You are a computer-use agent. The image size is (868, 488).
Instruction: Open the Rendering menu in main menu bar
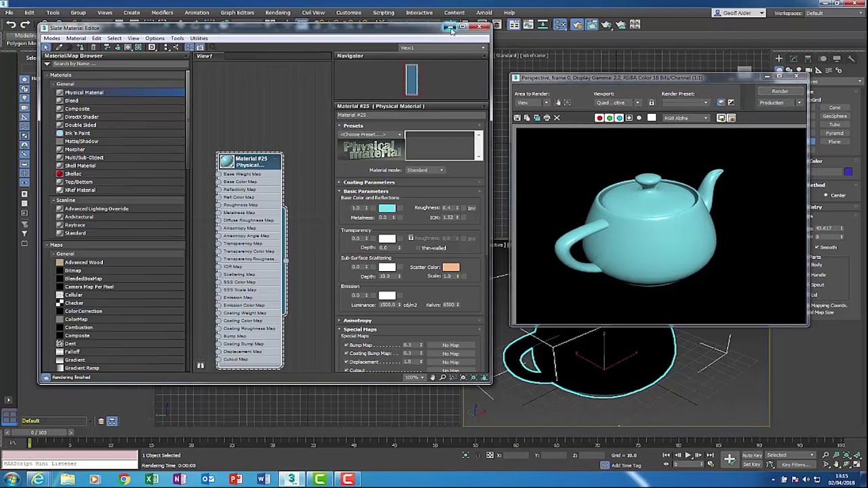coord(277,12)
